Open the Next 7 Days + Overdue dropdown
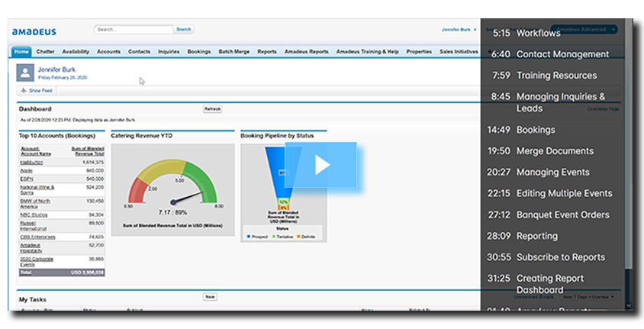The height and width of the screenshot is (329, 644). 589,296
